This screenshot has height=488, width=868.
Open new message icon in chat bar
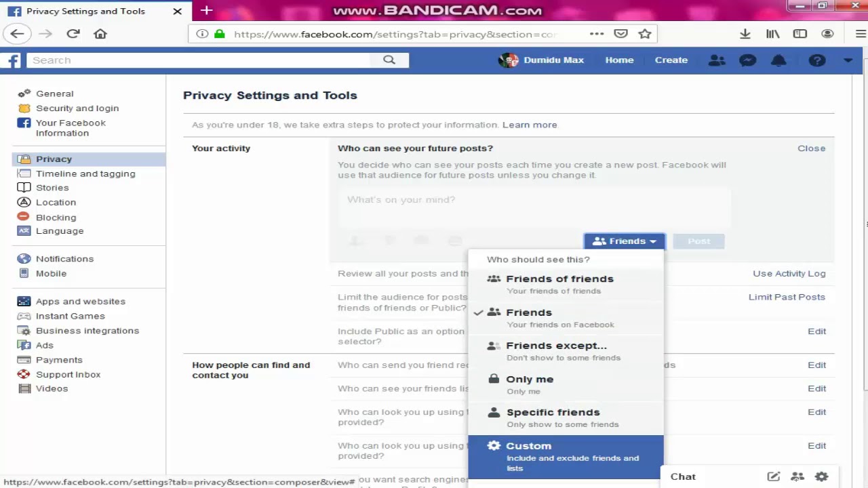[773, 476]
